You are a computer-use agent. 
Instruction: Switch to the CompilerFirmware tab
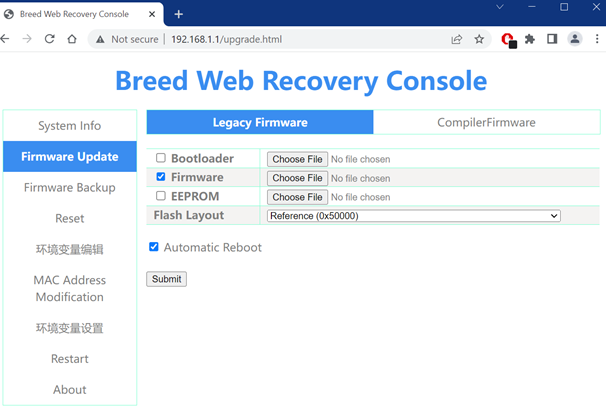(x=486, y=123)
